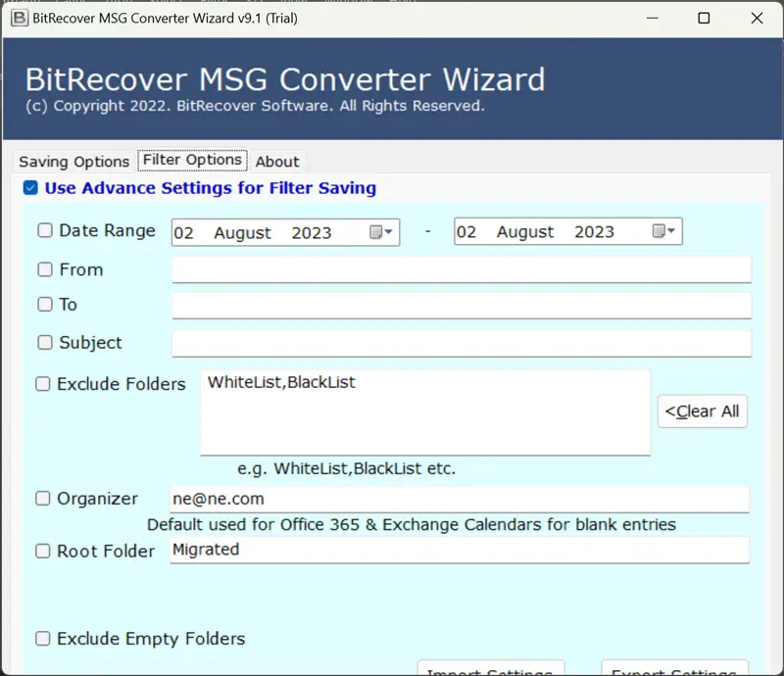
Task: Check the Subject filter checkbox
Action: pyautogui.click(x=45, y=343)
